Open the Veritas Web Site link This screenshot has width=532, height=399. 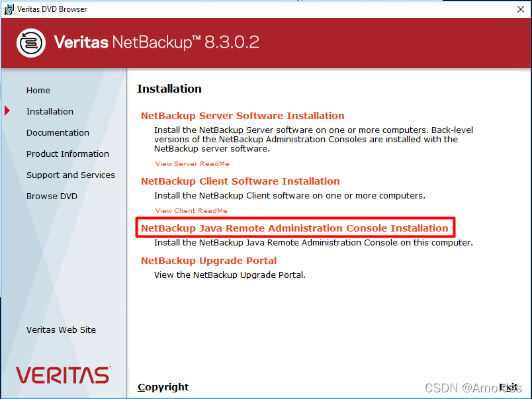(61, 330)
